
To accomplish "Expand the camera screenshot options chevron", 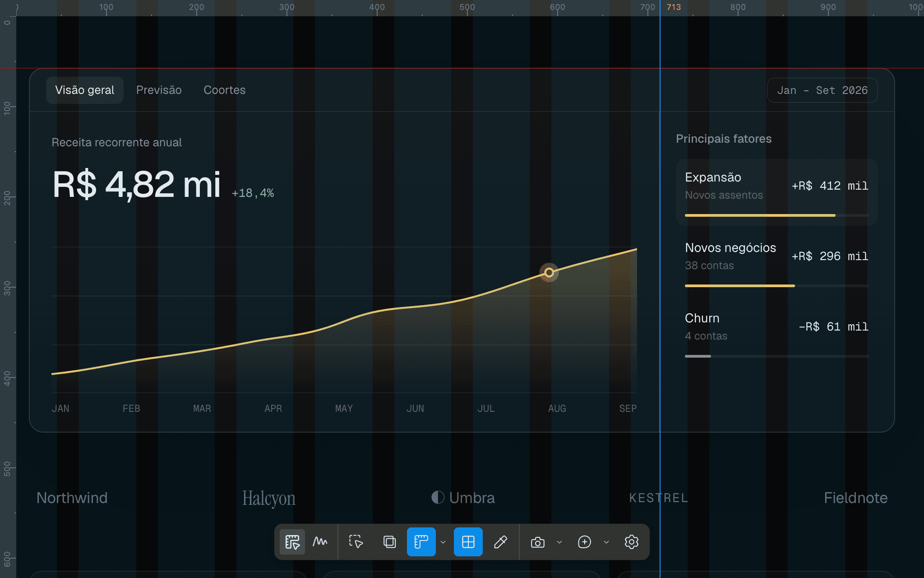I will tap(559, 542).
